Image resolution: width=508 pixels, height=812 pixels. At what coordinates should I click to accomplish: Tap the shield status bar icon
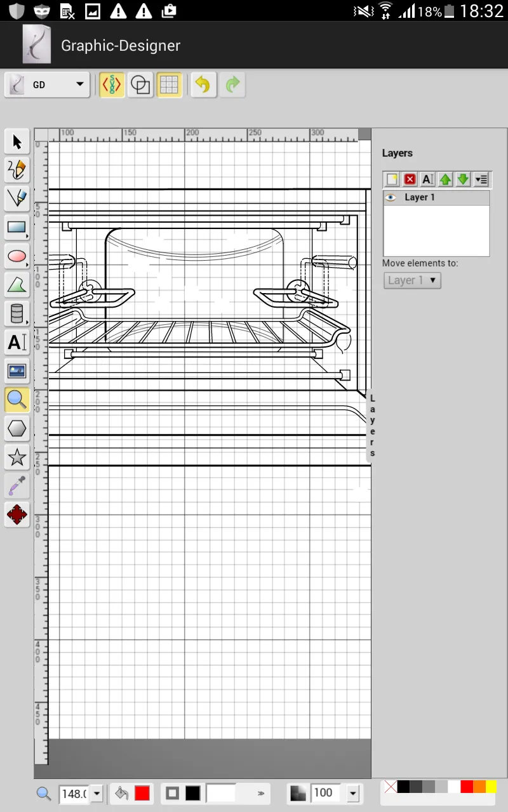point(17,11)
